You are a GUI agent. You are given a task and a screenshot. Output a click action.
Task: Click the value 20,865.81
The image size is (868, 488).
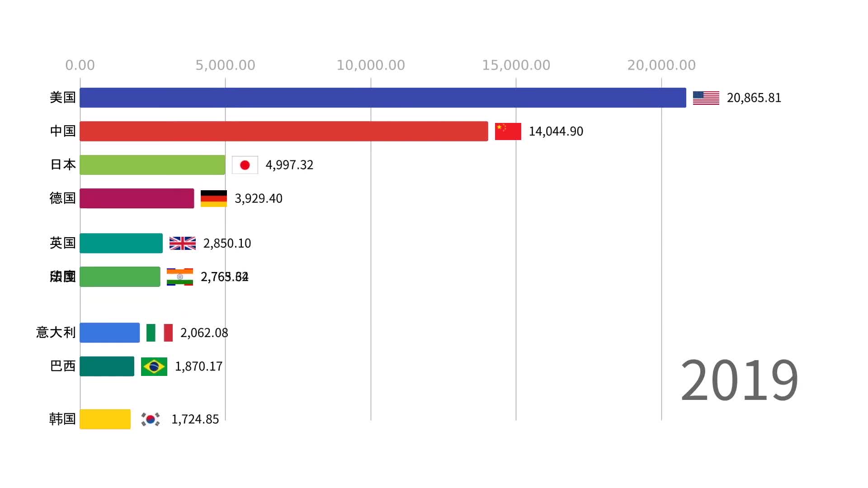click(x=754, y=98)
